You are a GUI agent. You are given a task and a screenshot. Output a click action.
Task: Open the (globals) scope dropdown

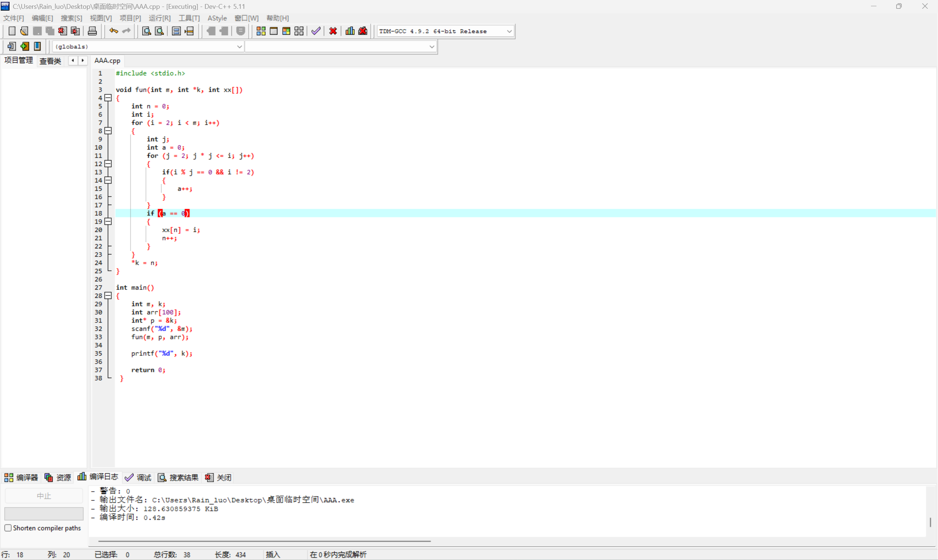239,47
